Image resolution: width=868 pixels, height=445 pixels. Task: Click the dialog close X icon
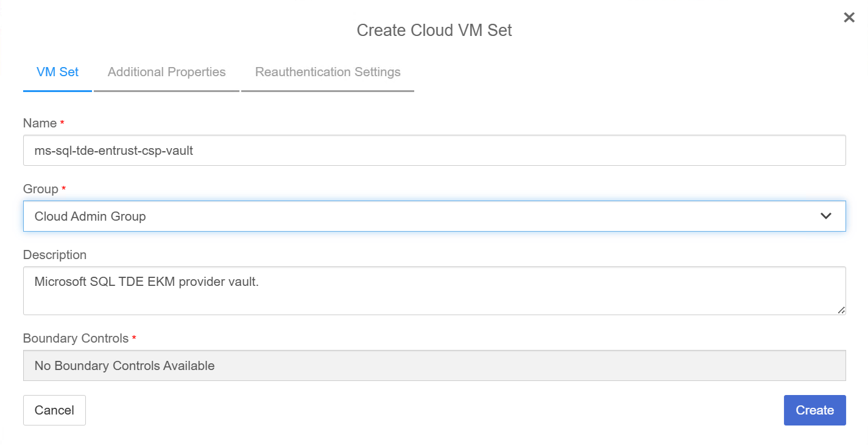(849, 17)
